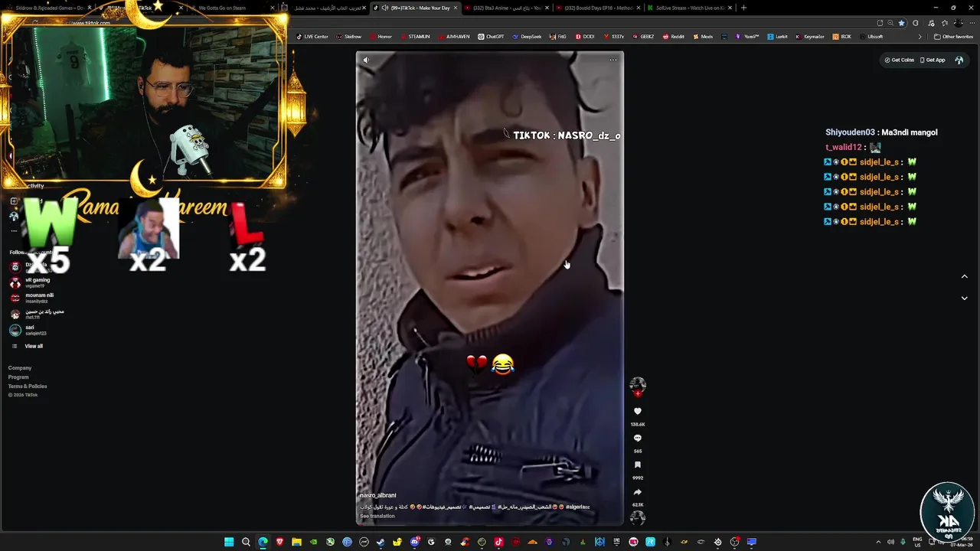Click the ENG US language indicator
The height and width of the screenshot is (551, 980).
click(918, 542)
